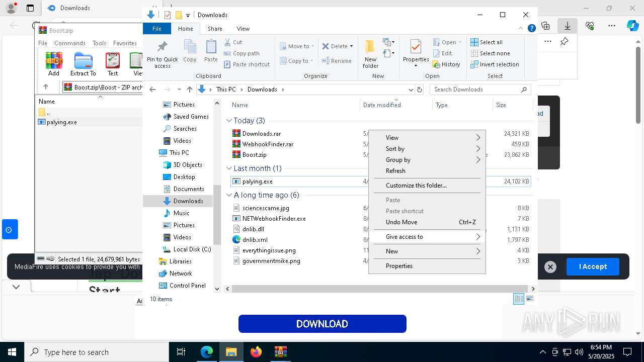Viewport: 644px width, 362px height.
Task: Open the Copy to dropdown
Action: [297, 61]
